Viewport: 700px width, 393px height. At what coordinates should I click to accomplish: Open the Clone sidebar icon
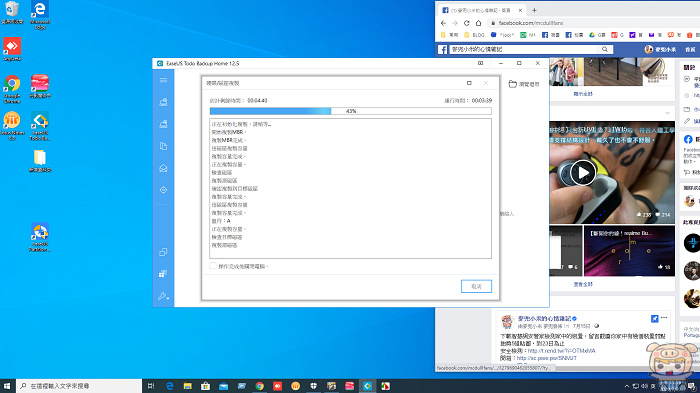pyautogui.click(x=163, y=252)
